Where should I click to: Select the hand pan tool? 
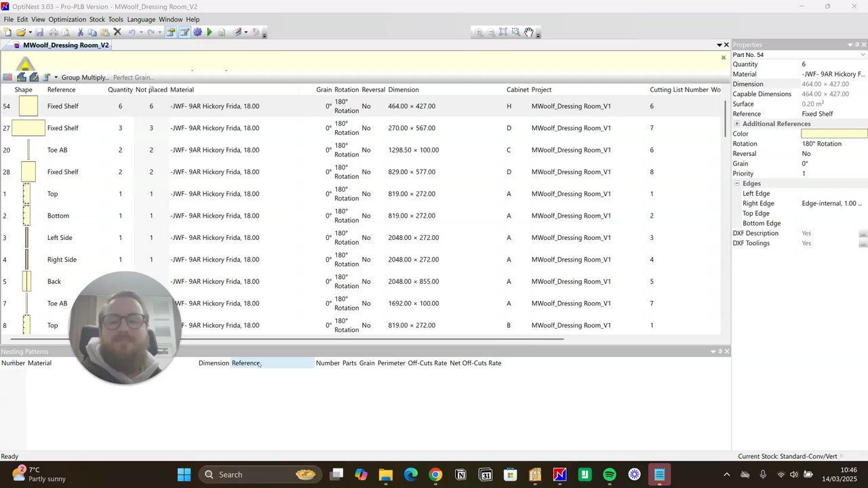coord(529,32)
